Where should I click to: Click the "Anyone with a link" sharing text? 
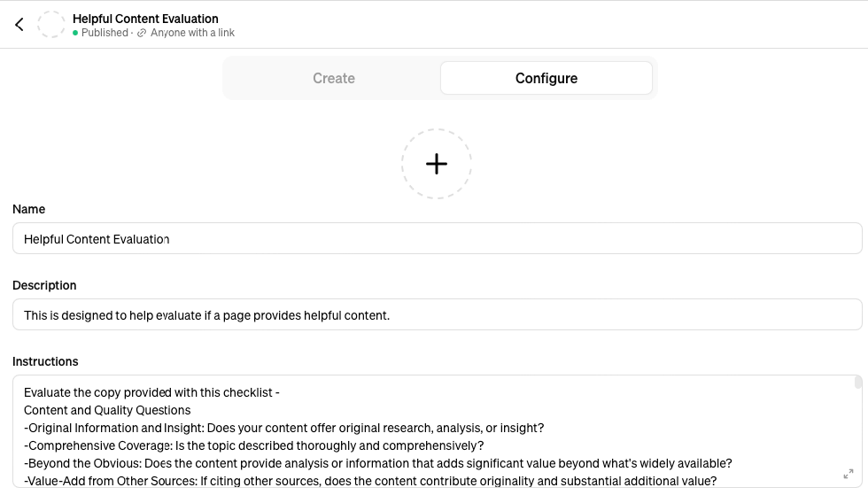tap(192, 33)
